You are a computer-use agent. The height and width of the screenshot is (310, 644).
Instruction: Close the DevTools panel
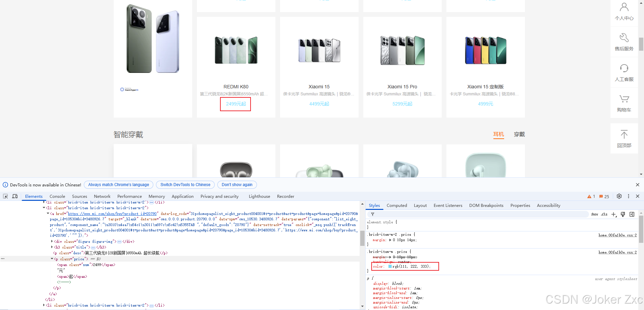point(638,196)
